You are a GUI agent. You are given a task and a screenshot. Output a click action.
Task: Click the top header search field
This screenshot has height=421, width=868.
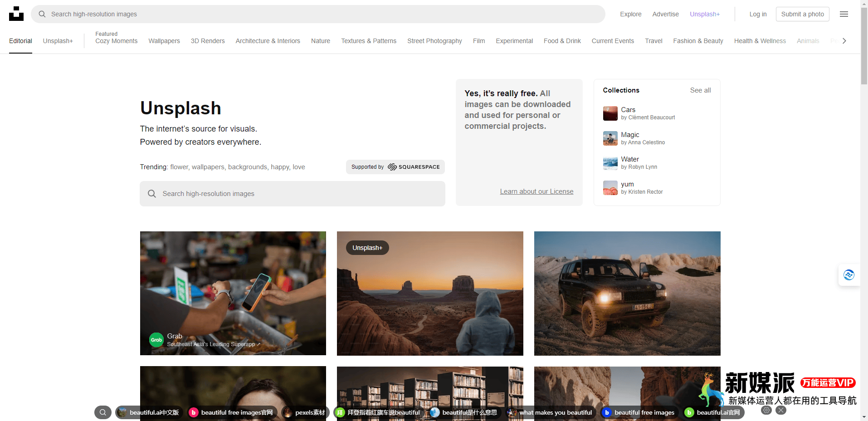pos(317,14)
